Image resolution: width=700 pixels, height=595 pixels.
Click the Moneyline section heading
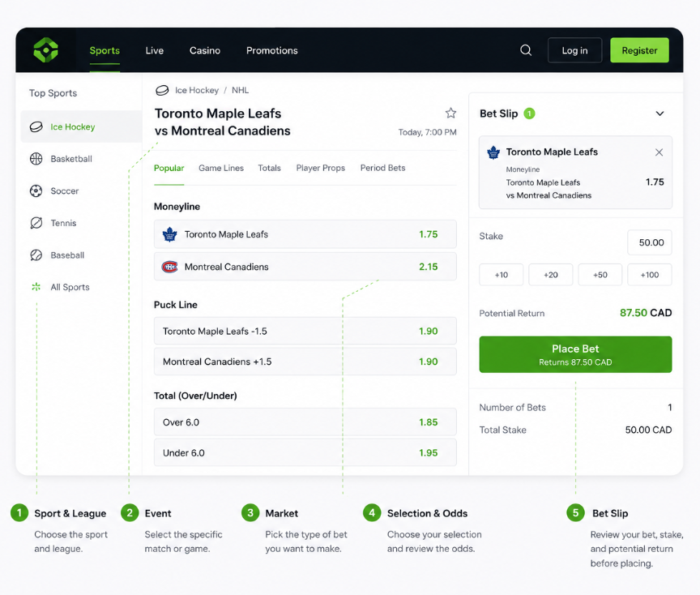[177, 207]
